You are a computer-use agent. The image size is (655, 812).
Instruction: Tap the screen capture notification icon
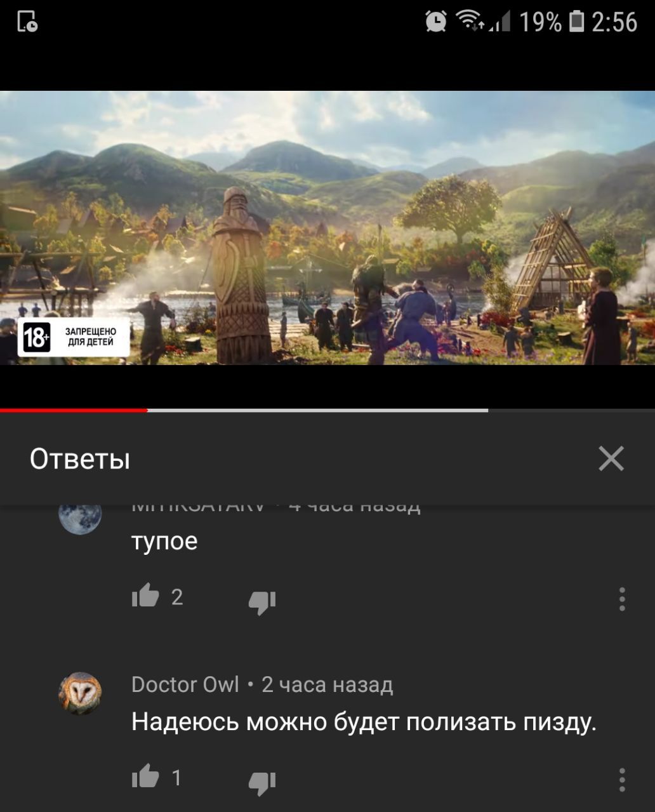27,22
